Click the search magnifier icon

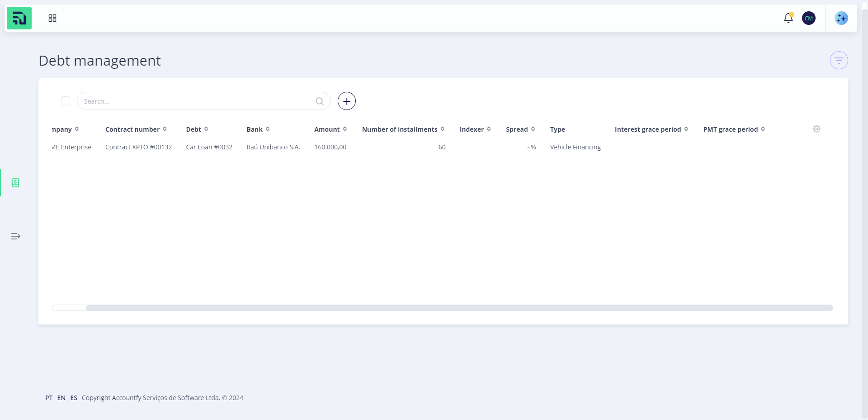tap(320, 101)
